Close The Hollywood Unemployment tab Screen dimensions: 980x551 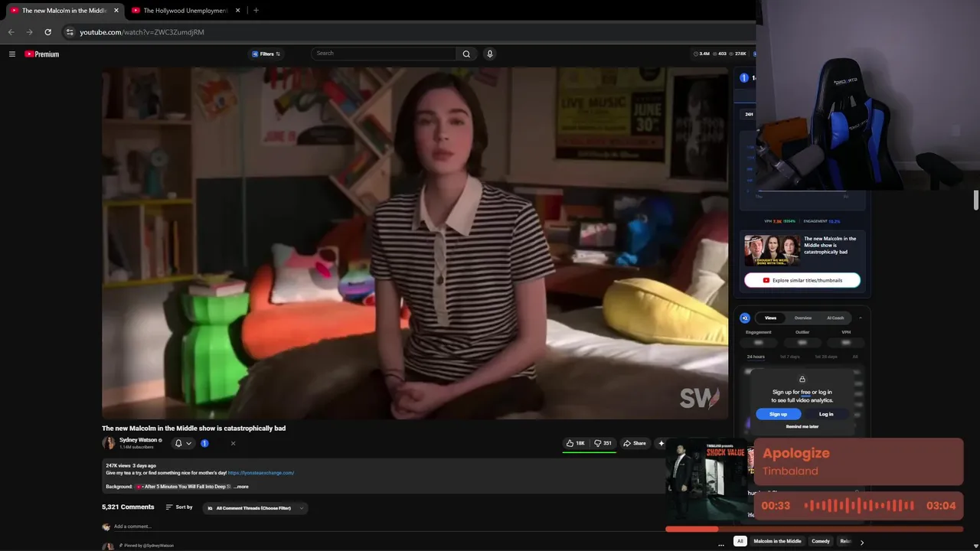pyautogui.click(x=237, y=11)
